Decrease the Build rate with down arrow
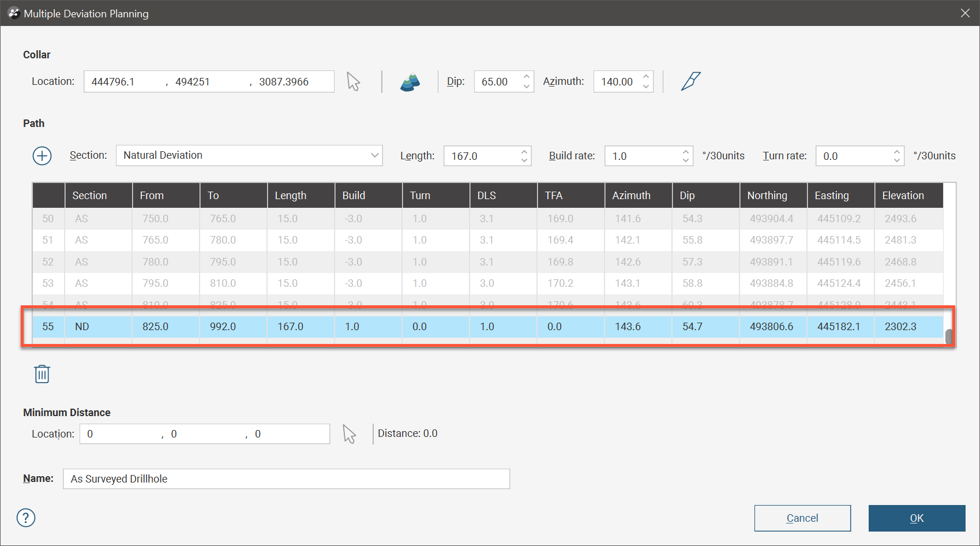 pos(685,160)
